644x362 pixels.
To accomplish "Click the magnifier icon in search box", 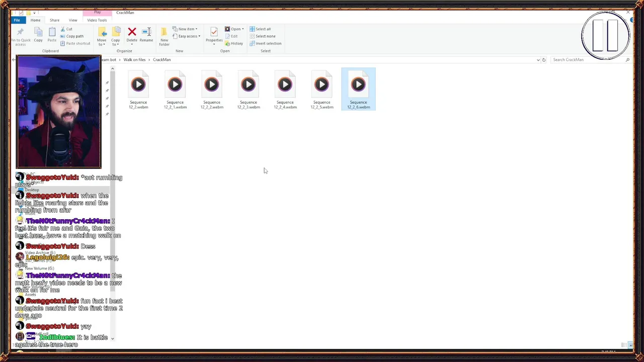I will pos(627,60).
